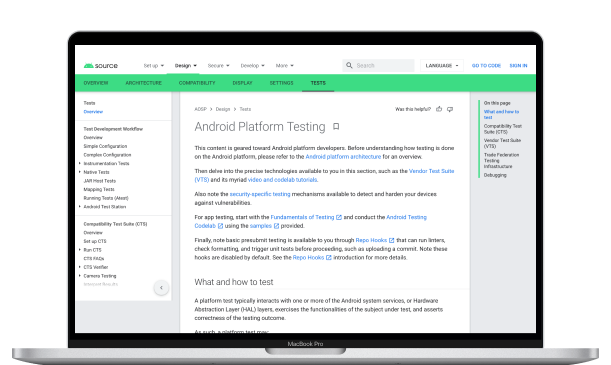Click the thumbs up helpful icon
Image resolution: width=611 pixels, height=365 pixels.
(x=439, y=109)
